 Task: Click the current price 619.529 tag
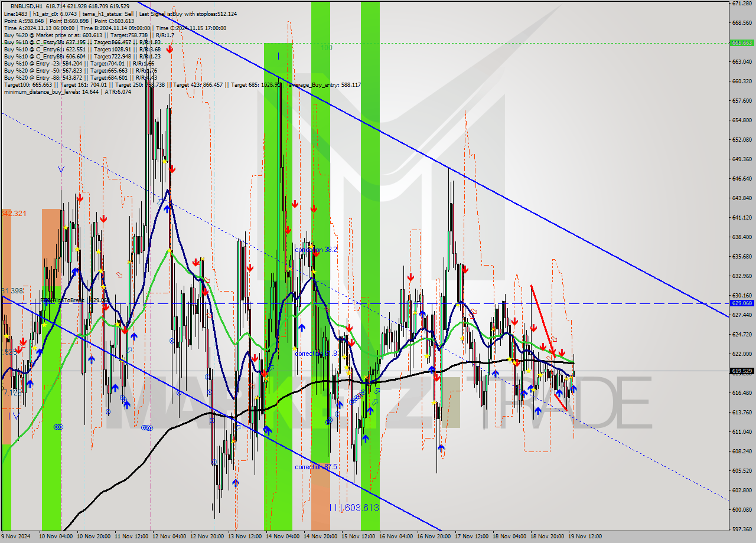742,371
